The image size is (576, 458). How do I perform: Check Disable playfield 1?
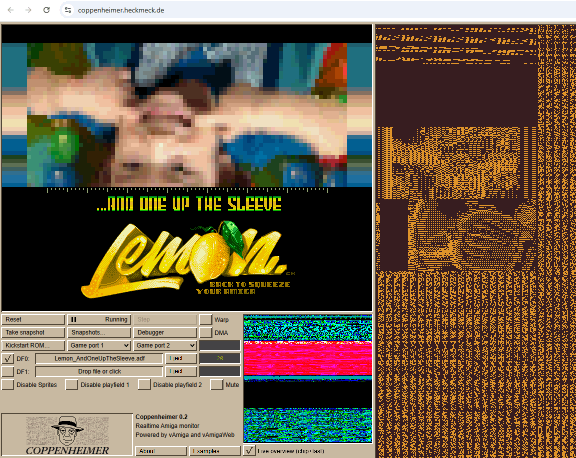pos(72,385)
